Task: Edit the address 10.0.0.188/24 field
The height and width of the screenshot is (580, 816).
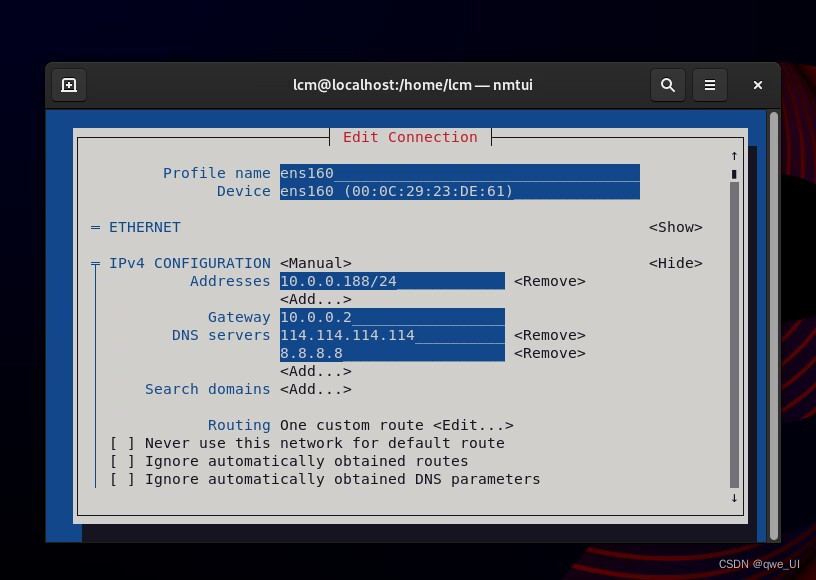Action: point(392,281)
